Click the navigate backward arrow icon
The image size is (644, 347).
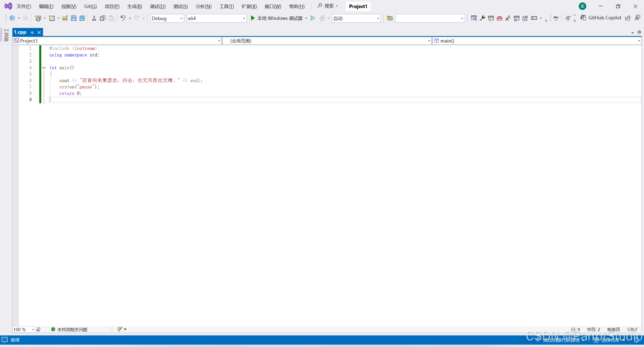[x=12, y=18]
